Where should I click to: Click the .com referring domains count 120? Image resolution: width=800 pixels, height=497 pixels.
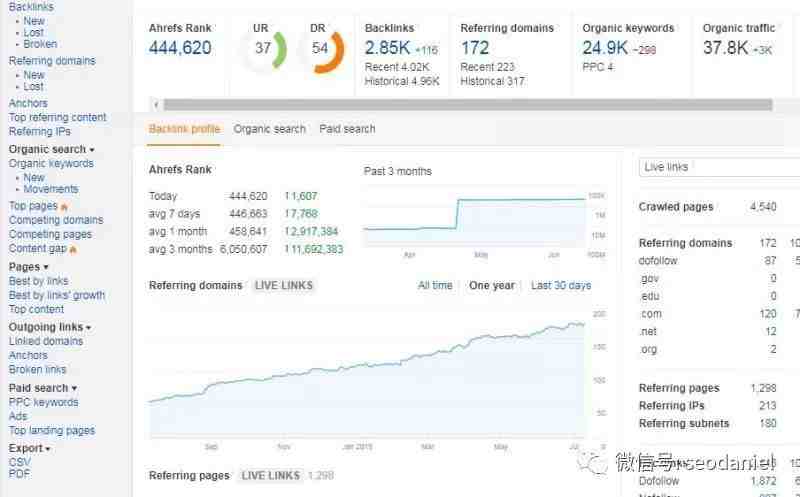pyautogui.click(x=768, y=314)
